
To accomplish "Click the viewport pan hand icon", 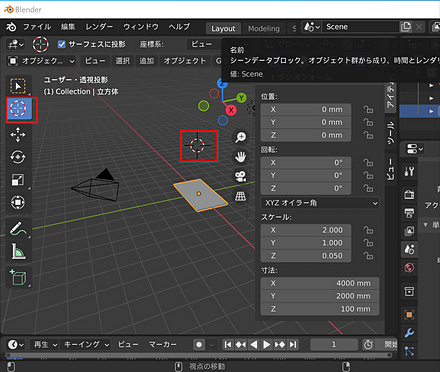I will [x=240, y=157].
